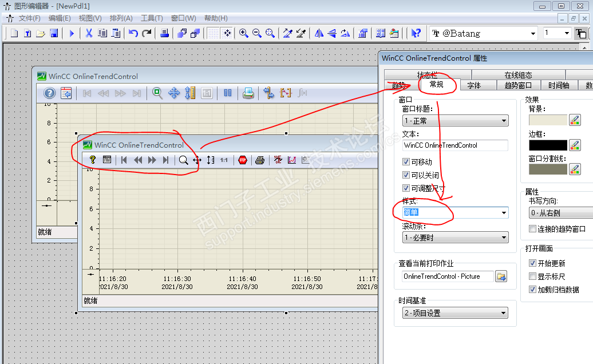Redo the last undone action
Image resolution: width=593 pixels, height=364 pixels.
147,33
